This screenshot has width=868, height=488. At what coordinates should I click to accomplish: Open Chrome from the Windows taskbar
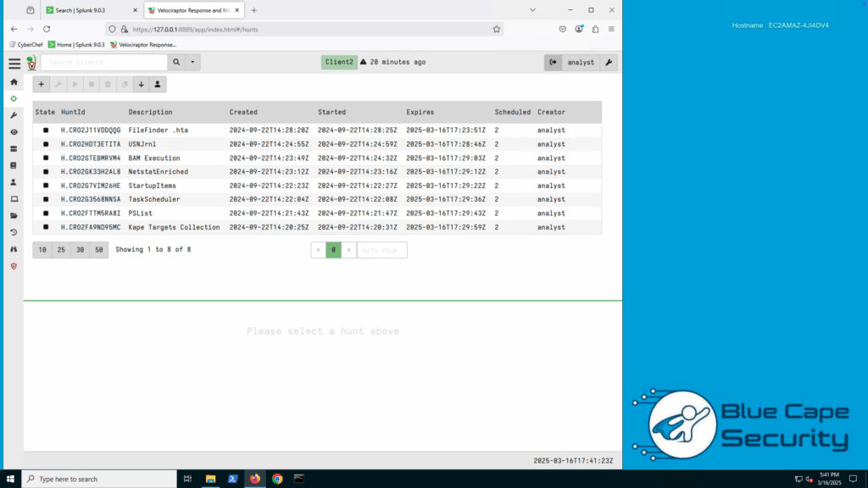pyautogui.click(x=277, y=479)
